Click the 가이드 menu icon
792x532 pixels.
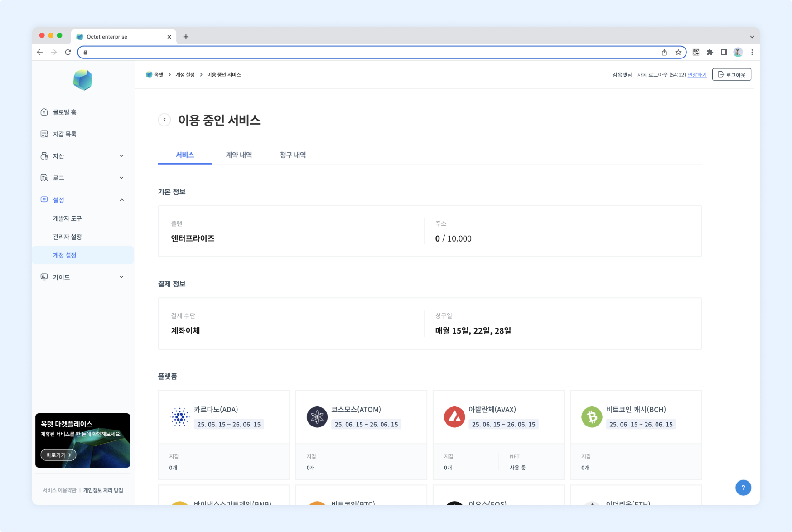click(x=44, y=276)
